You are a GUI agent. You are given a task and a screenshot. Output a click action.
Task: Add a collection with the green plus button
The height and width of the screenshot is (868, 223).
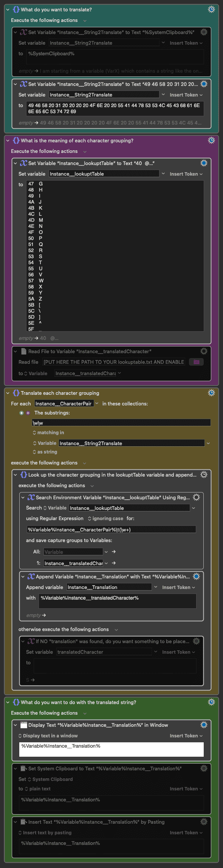pyautogui.click(x=22, y=413)
